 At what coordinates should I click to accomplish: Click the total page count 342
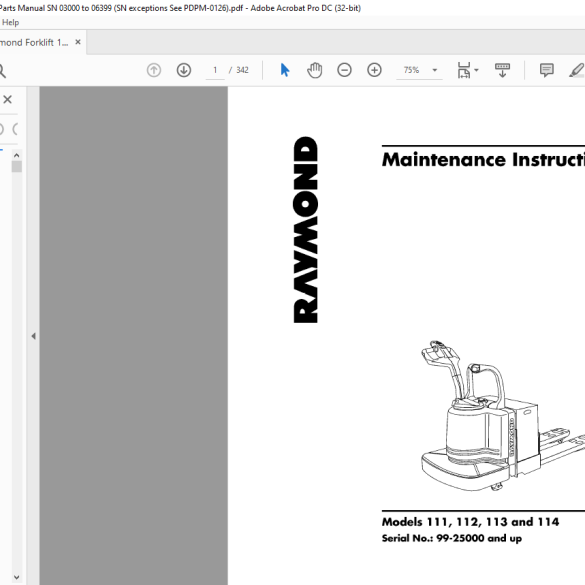click(242, 70)
